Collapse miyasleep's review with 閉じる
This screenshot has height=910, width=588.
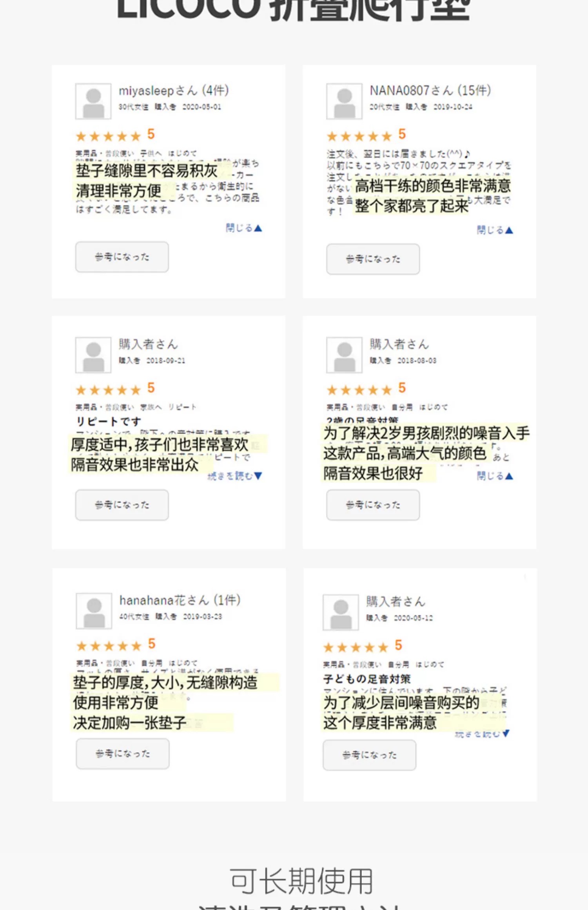tap(243, 228)
